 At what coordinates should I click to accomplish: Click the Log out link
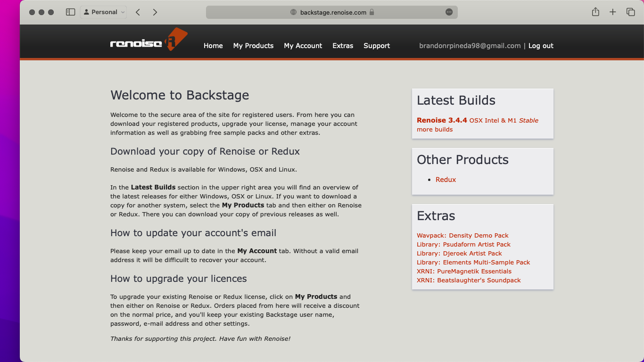(541, 46)
